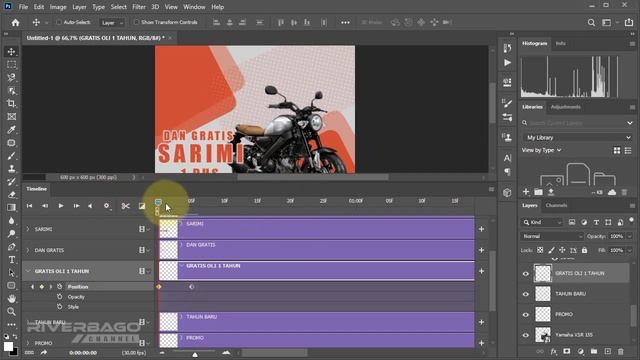Select the Horizontal Type tool
This screenshot has width=640, height=360.
pyautogui.click(x=11, y=260)
